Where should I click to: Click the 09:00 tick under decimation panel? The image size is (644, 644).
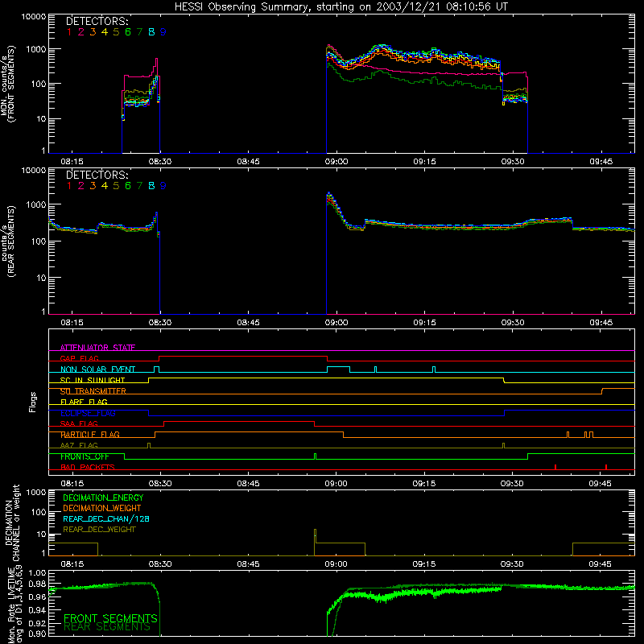coord(336,564)
